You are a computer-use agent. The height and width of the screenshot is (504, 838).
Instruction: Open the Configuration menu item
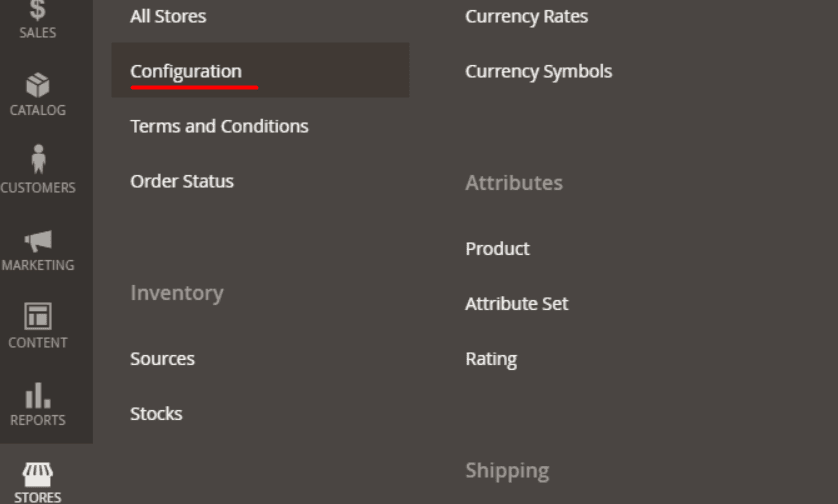186,71
